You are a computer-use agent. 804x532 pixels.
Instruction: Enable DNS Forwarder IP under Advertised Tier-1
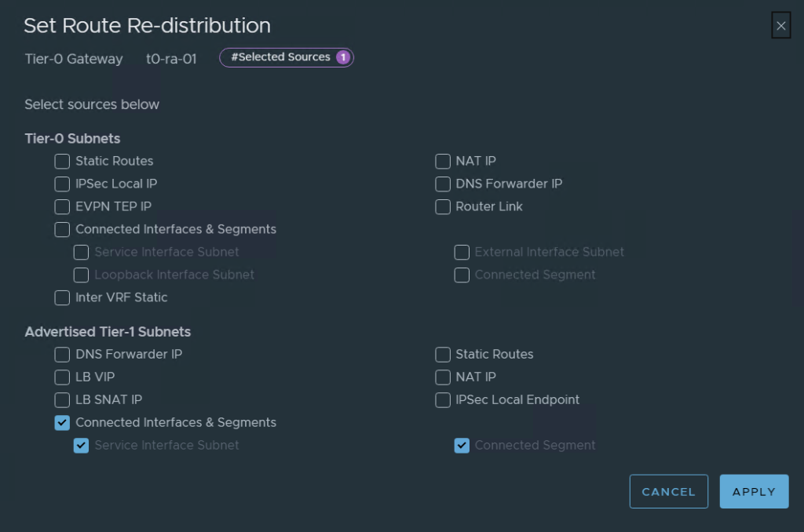[62, 354]
